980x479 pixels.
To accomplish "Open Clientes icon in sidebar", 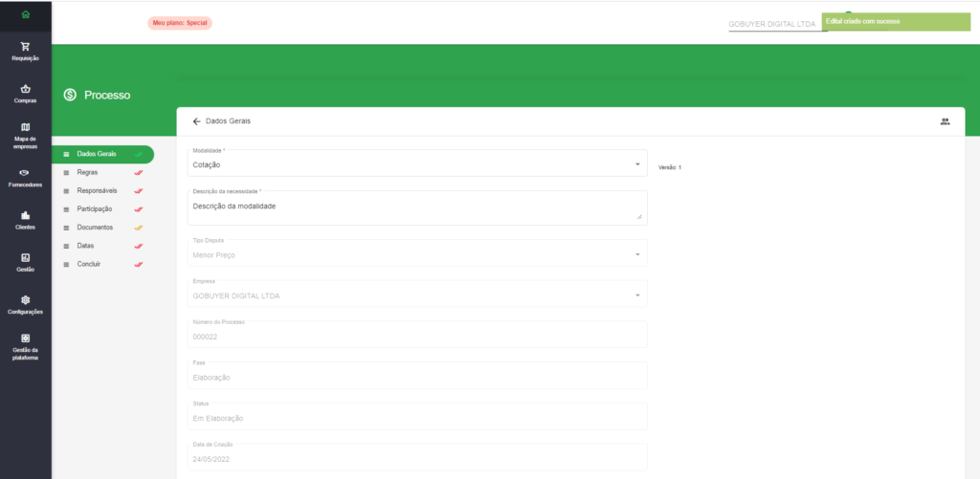I will pyautogui.click(x=26, y=215).
